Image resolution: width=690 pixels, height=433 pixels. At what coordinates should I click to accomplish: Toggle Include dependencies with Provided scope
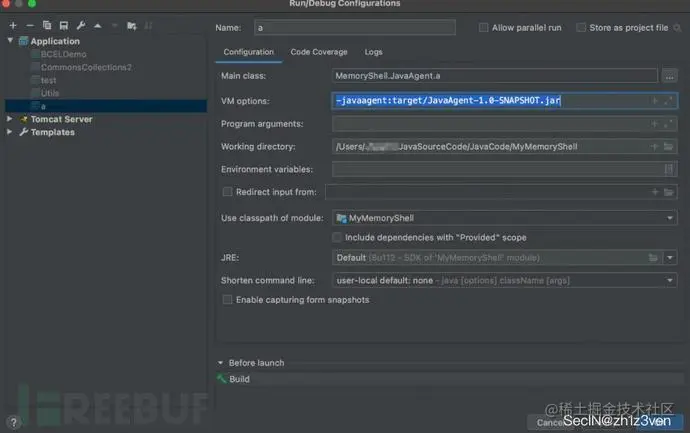click(337, 238)
